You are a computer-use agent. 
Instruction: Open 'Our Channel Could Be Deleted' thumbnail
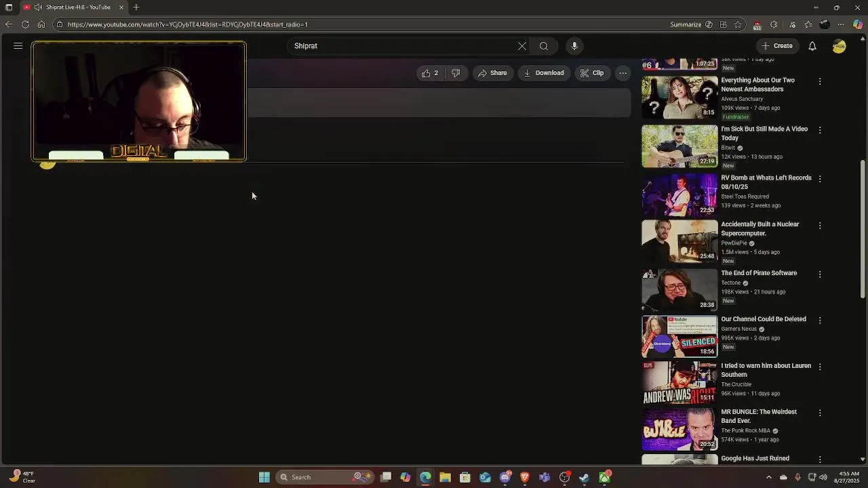(679, 336)
